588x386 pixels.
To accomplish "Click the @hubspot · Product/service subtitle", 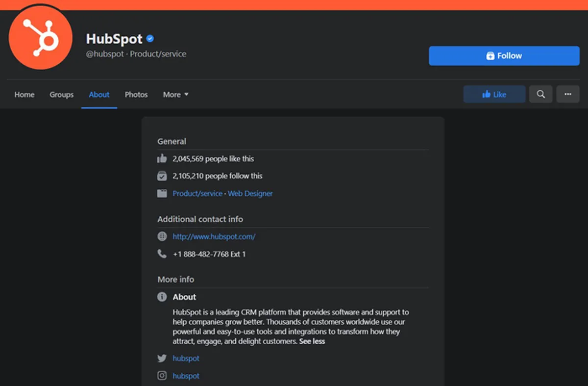I will (136, 54).
